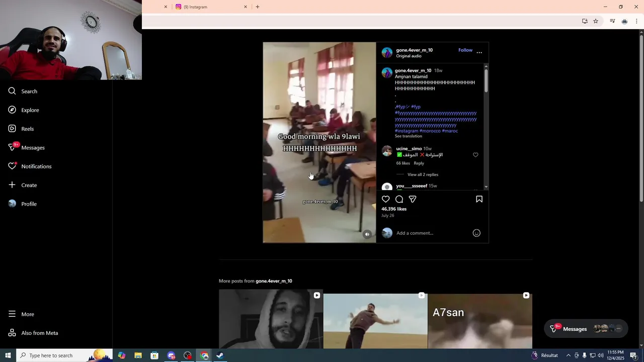
Task: Bookmark this page with star icon
Action: (x=596, y=21)
